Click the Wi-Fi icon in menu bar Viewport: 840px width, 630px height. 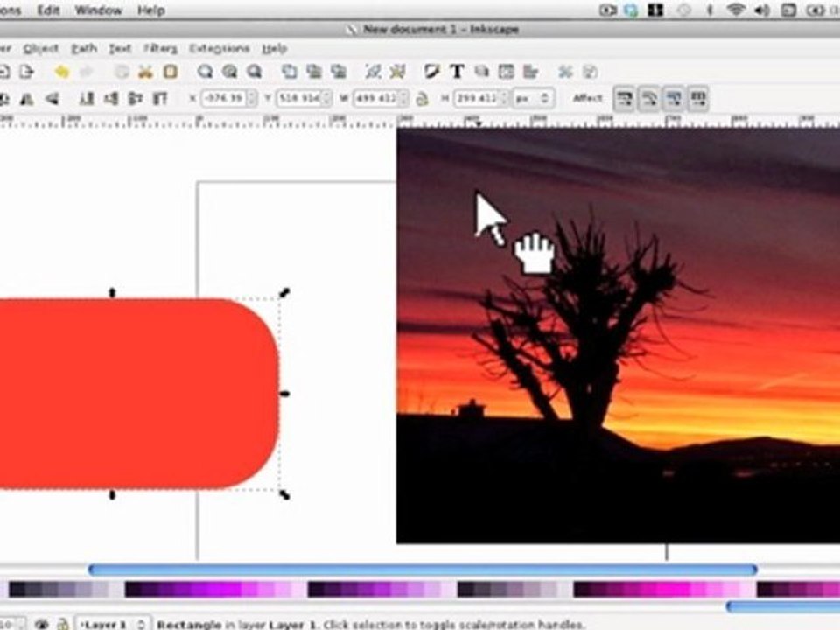[736, 10]
